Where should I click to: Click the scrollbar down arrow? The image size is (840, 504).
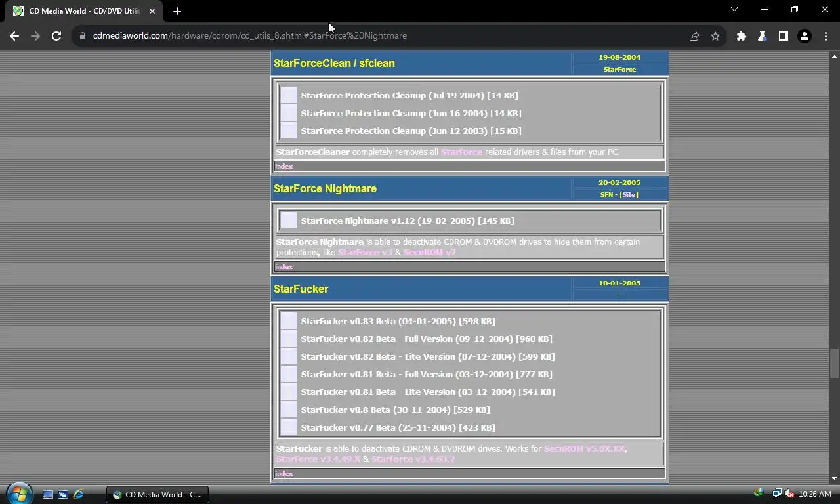coord(834,478)
